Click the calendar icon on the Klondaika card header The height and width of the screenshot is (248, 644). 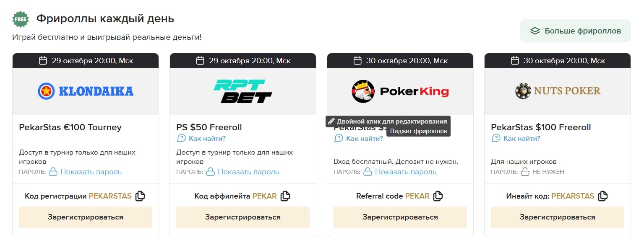(43, 61)
